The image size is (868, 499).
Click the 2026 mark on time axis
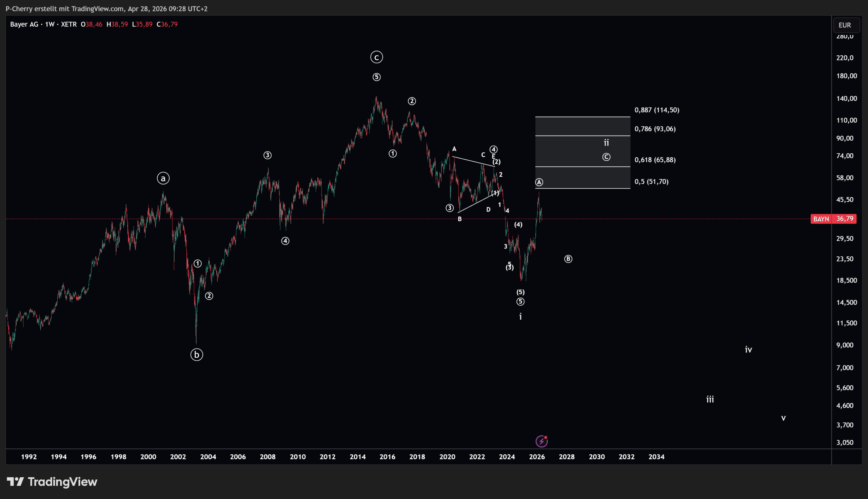coord(537,457)
